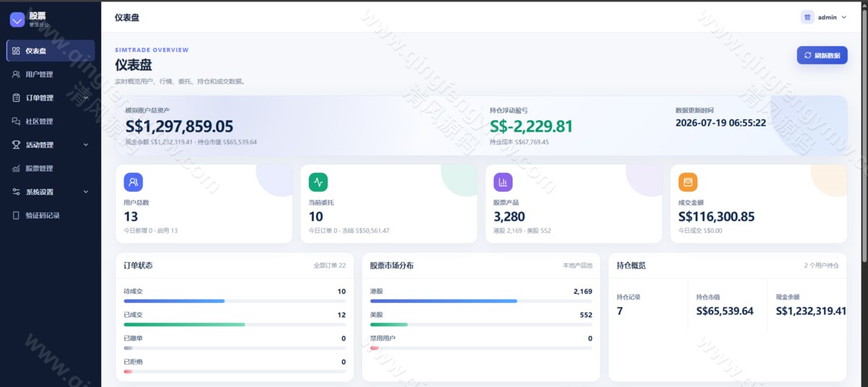Click the total assets S$1,297,859.05
This screenshot has width=868, height=387.
pyautogui.click(x=179, y=127)
